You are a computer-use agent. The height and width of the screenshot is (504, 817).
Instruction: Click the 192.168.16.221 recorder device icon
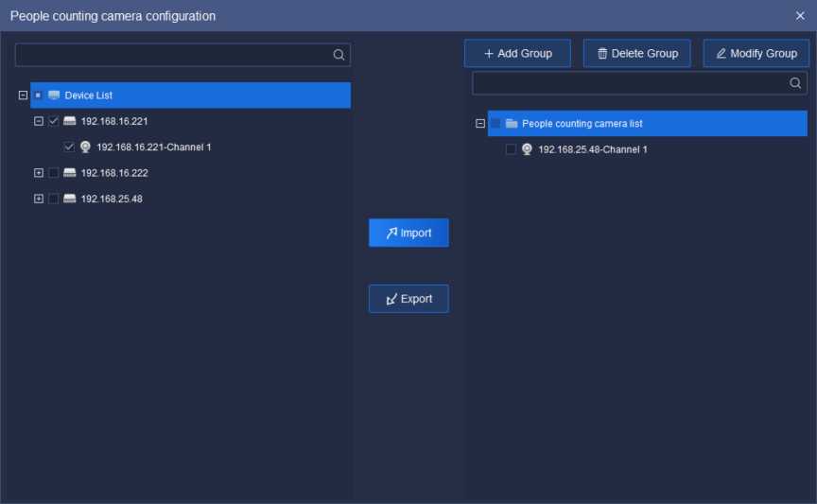[x=69, y=121]
